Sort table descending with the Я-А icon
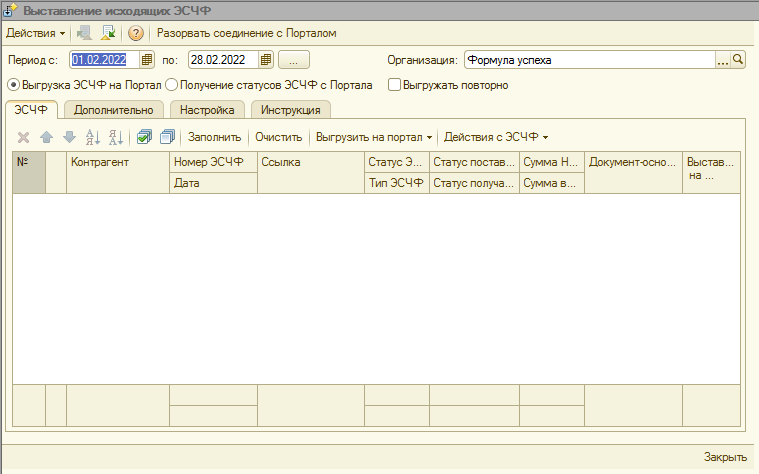 click(x=115, y=137)
